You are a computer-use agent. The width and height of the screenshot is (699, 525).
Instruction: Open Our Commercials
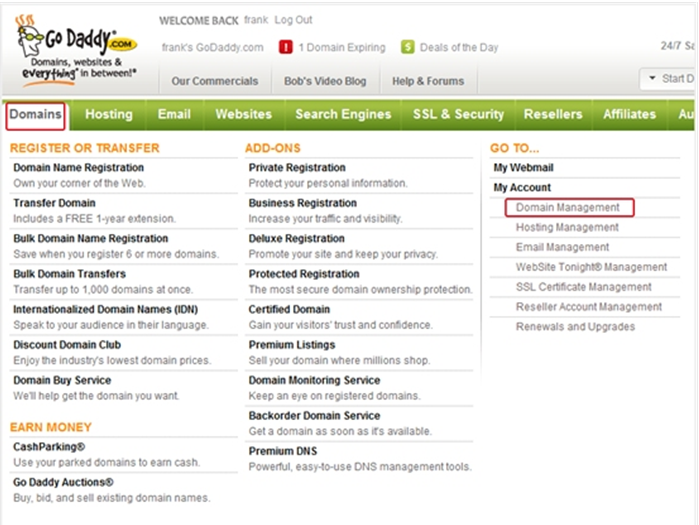pos(215,81)
